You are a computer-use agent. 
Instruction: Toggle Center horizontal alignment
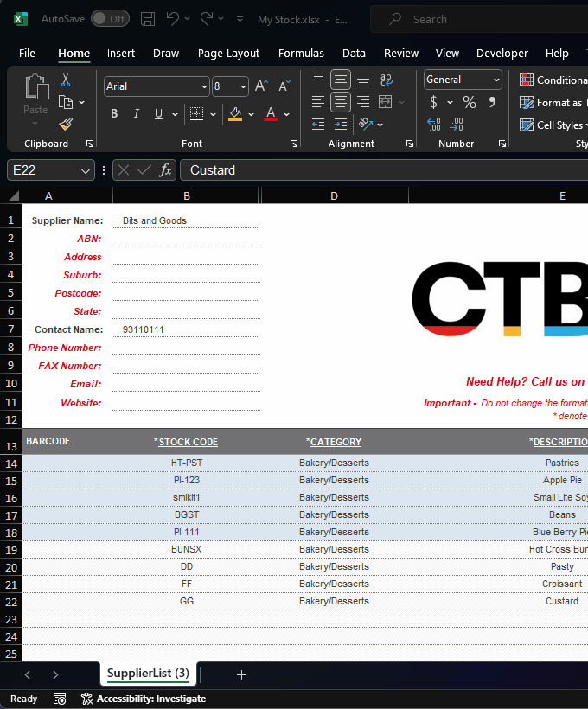pos(341,102)
